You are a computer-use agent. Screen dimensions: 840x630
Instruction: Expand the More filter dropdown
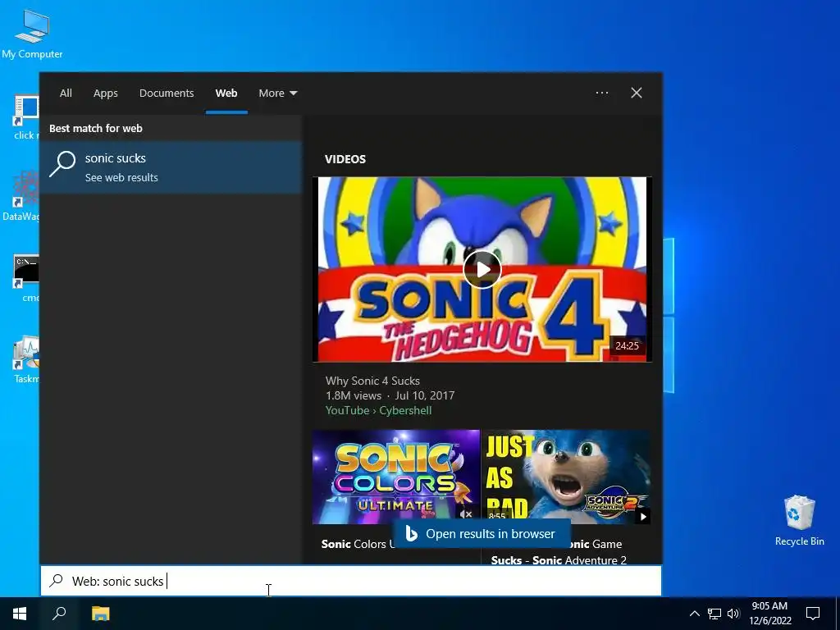coord(277,94)
